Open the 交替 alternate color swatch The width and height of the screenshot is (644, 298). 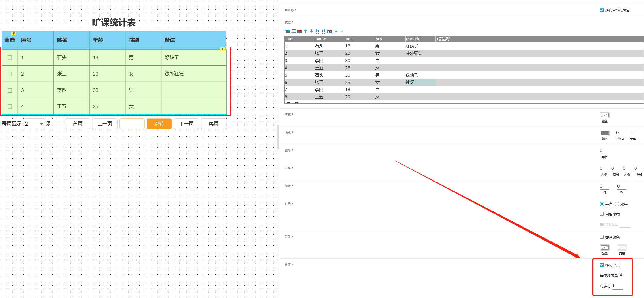pyautogui.click(x=622, y=247)
